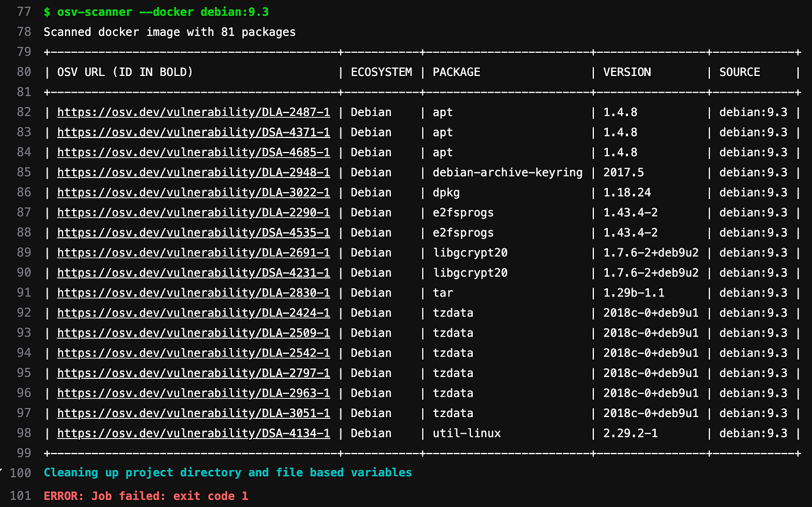Click version 2018c-0+deb9u1 on line 97

tap(651, 413)
